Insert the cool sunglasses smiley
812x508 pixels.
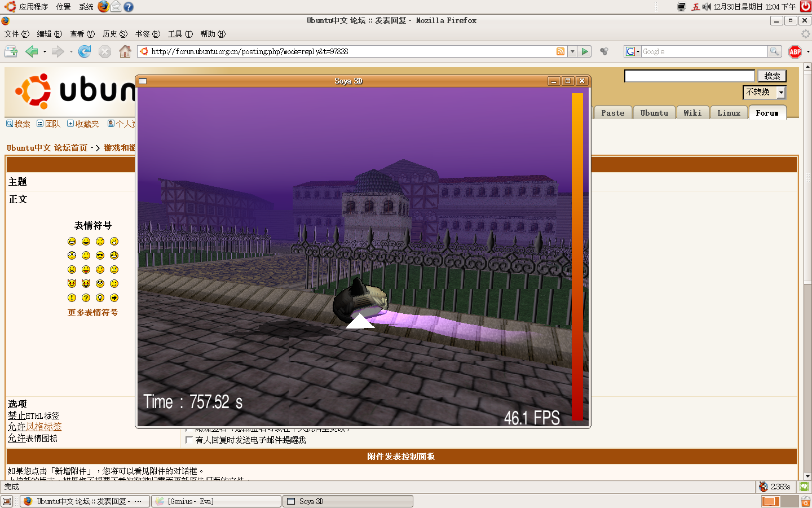tap(100, 256)
